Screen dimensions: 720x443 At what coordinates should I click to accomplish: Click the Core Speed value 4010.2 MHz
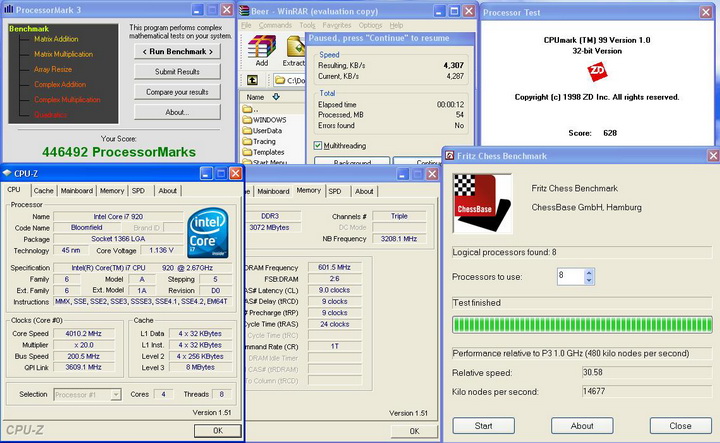[x=84, y=334]
